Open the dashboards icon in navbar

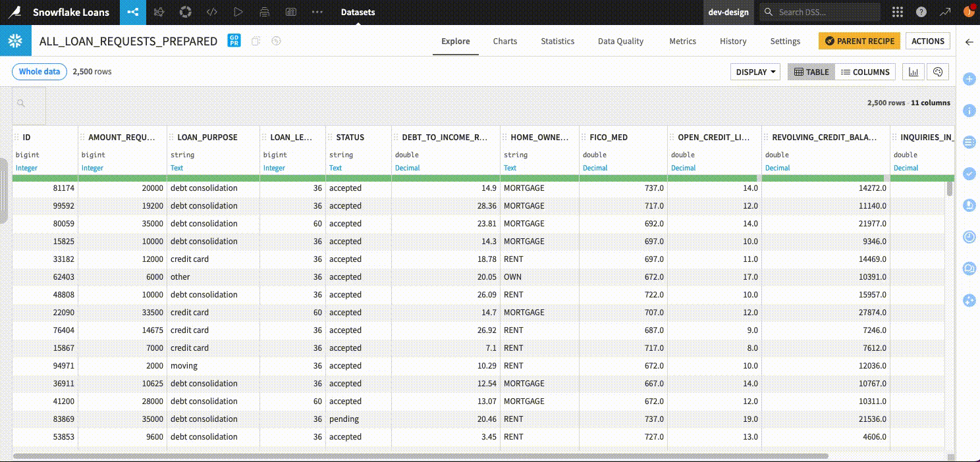tap(291, 12)
